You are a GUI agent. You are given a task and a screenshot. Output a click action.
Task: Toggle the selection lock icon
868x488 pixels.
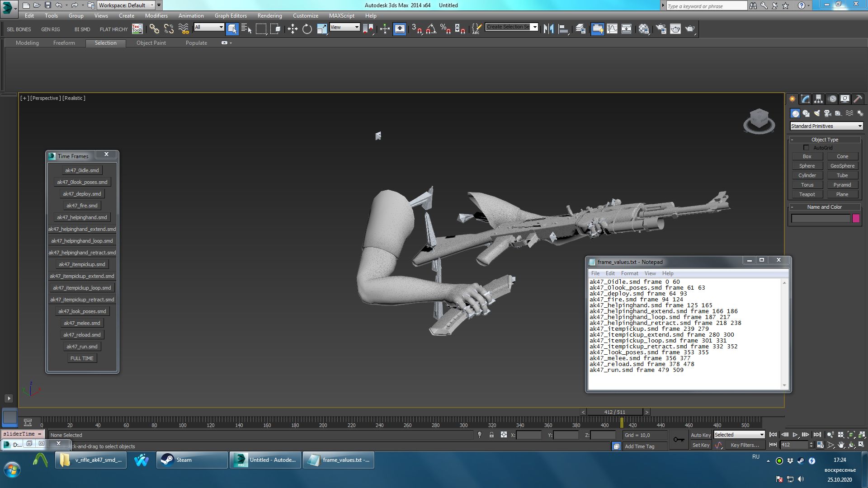(x=491, y=435)
